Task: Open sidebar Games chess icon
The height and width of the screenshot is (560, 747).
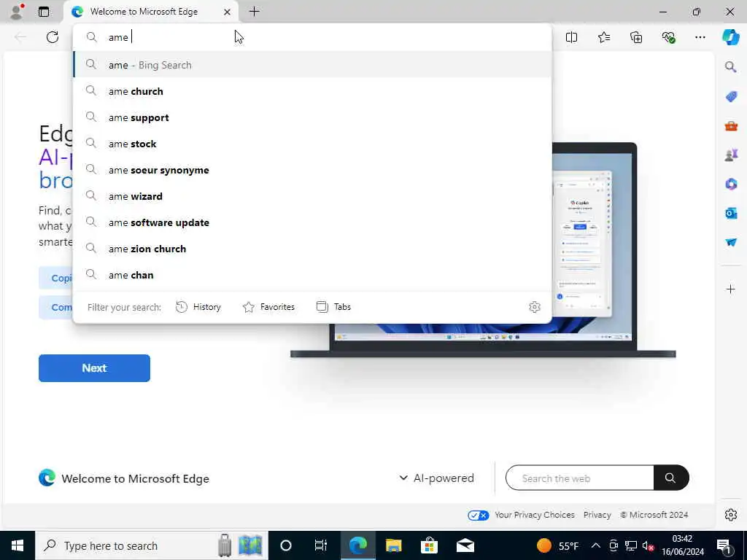Action: (731, 155)
